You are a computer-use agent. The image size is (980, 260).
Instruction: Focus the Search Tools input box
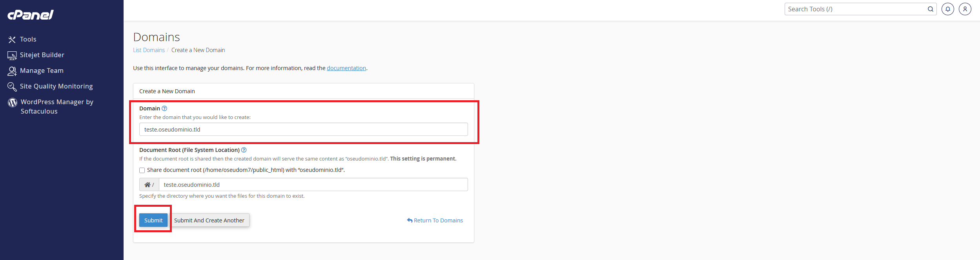coord(855,9)
